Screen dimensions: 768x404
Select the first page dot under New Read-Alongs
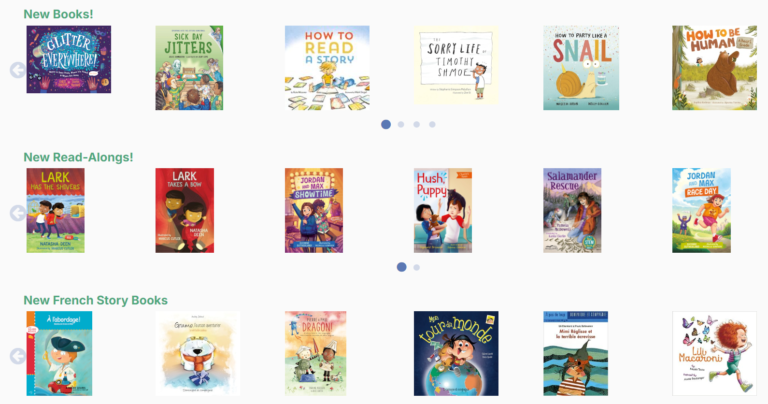pos(401,267)
